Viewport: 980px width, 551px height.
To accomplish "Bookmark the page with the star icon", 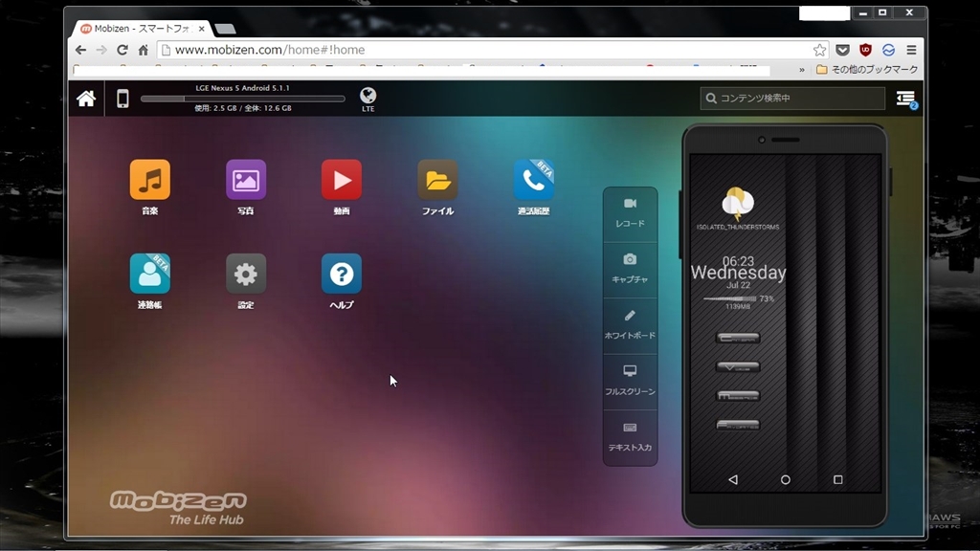I will 820,50.
